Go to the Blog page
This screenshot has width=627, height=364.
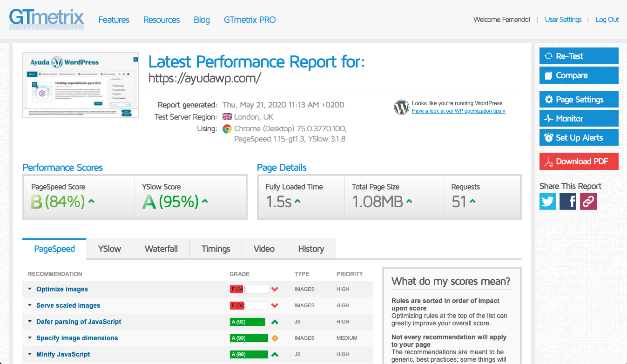point(202,20)
